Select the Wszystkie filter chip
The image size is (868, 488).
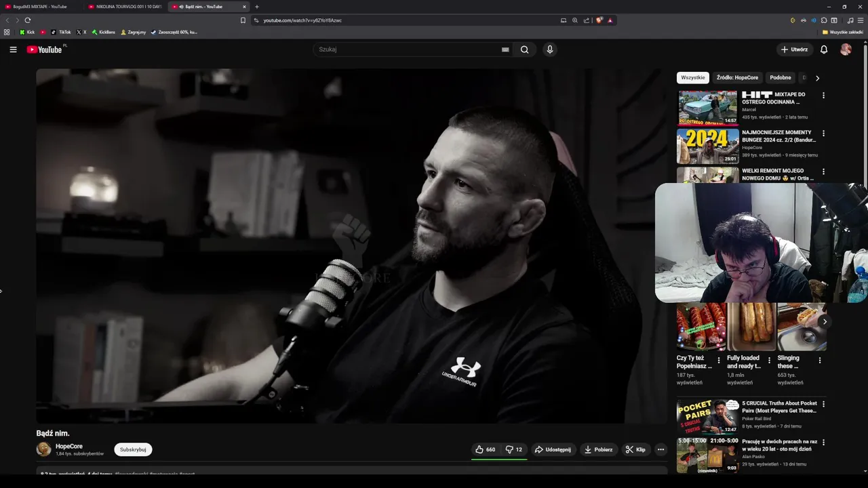[x=692, y=78]
